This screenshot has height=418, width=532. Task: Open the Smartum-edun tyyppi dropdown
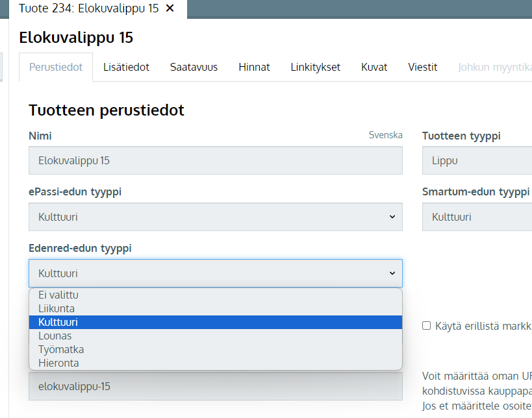pos(477,217)
